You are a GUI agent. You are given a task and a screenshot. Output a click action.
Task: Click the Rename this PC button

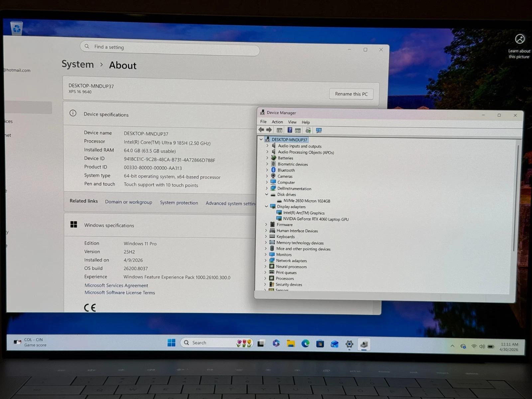point(351,94)
